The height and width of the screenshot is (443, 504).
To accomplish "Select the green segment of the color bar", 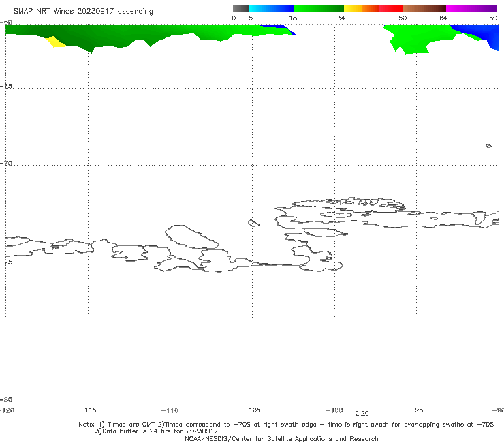I will [x=319, y=8].
